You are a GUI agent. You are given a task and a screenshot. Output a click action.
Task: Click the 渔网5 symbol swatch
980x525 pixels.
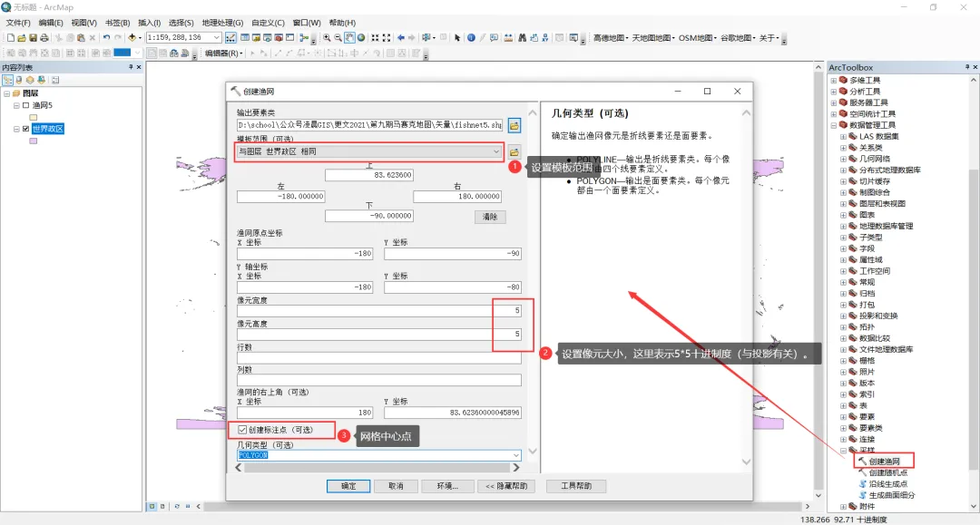(34, 117)
